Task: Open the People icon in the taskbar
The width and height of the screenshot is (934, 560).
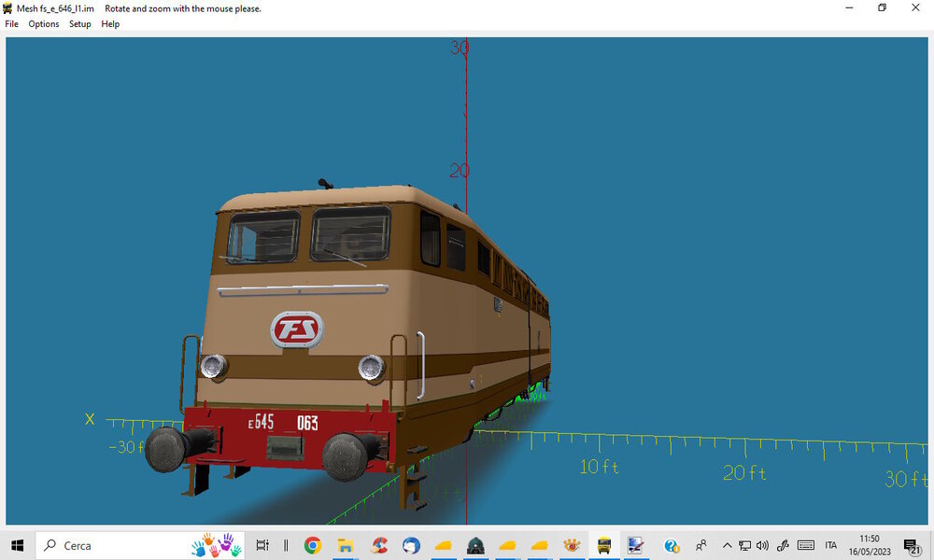Action: click(x=701, y=545)
